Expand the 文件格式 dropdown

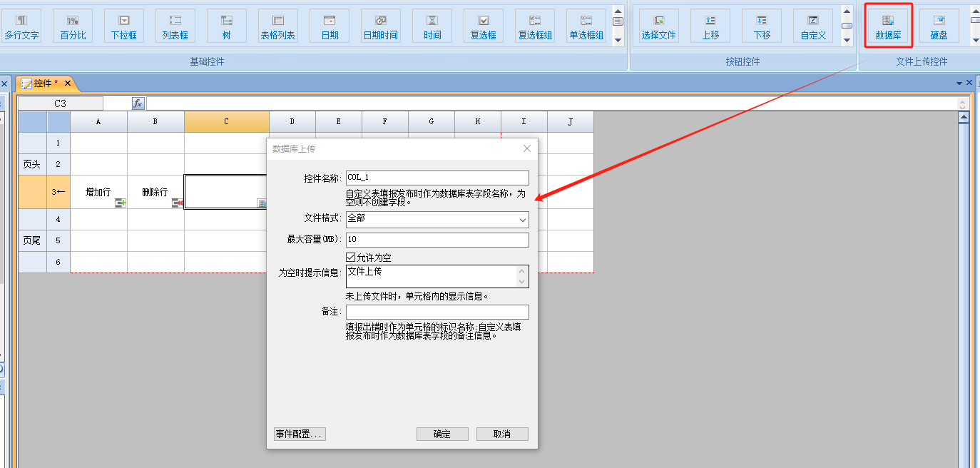(523, 220)
